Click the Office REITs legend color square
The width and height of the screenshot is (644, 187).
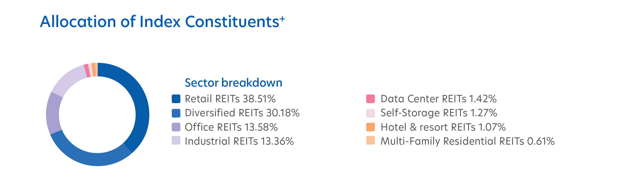(176, 127)
